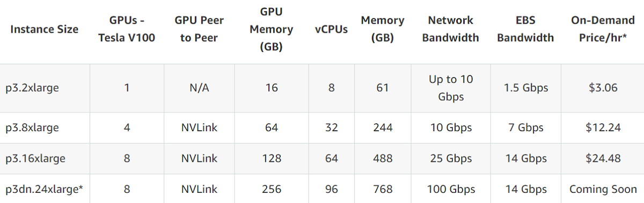Click the 768 memory value cell
The height and width of the screenshot is (203, 644).
tap(382, 189)
